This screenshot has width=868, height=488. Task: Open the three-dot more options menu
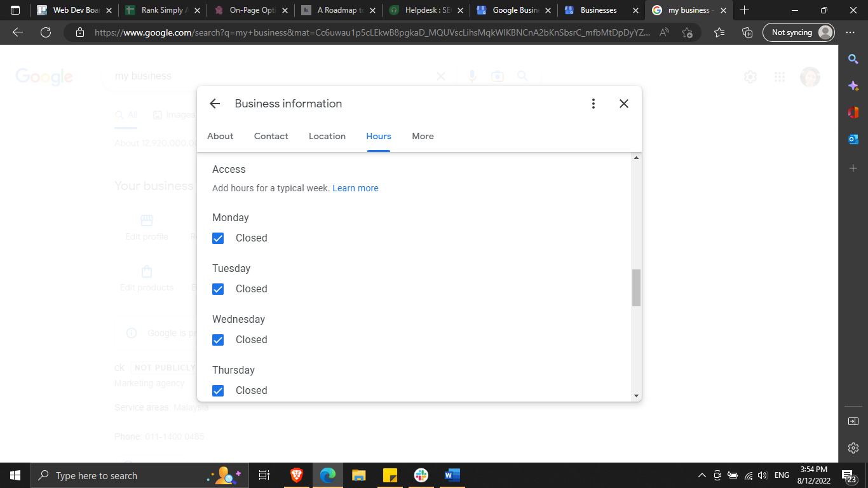click(593, 104)
